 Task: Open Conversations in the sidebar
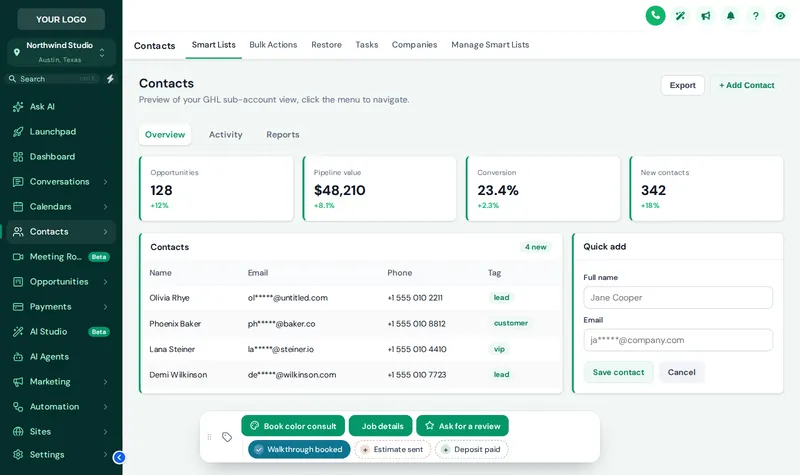click(61, 182)
